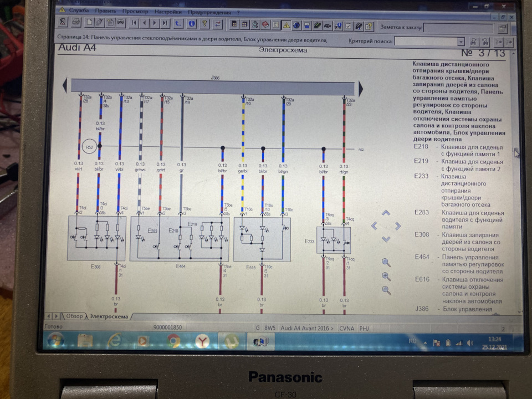The width and height of the screenshot is (532, 399).
Task: Pan diagram right with chevron arrow
Action: (x=398, y=226)
